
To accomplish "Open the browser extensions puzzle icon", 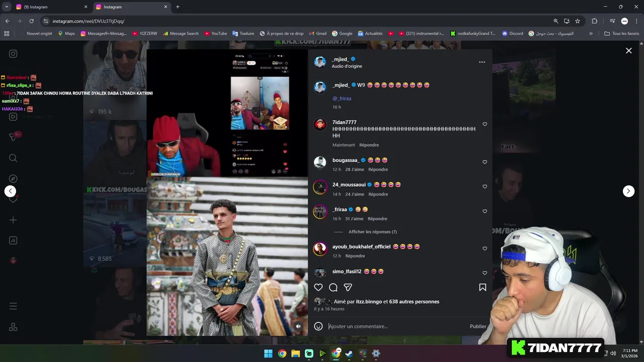I will [594, 21].
